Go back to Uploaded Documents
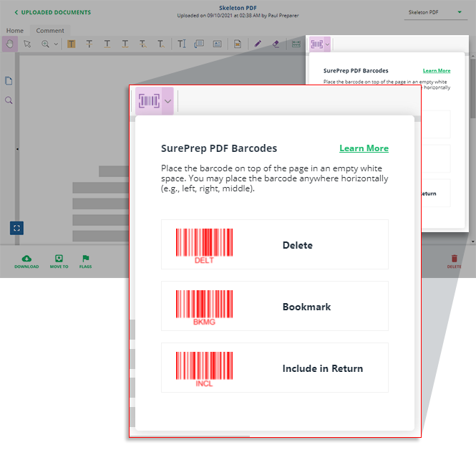The width and height of the screenshot is (476, 450). point(52,12)
